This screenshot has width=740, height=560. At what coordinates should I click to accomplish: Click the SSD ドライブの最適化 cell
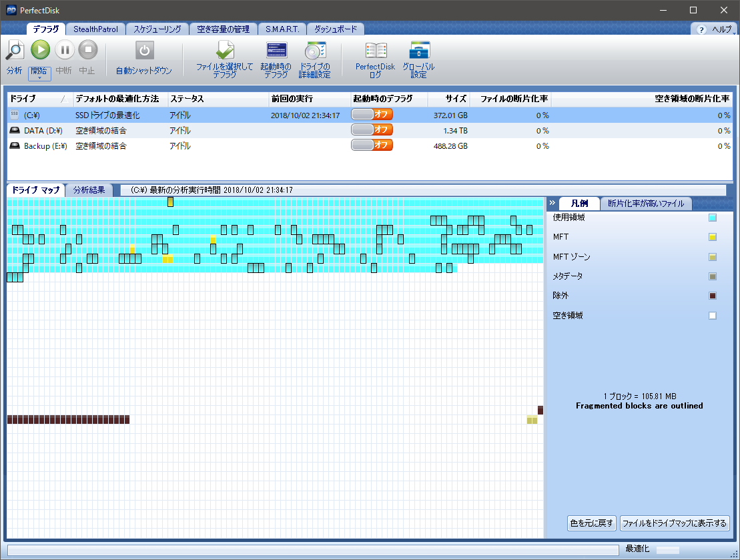pos(107,115)
